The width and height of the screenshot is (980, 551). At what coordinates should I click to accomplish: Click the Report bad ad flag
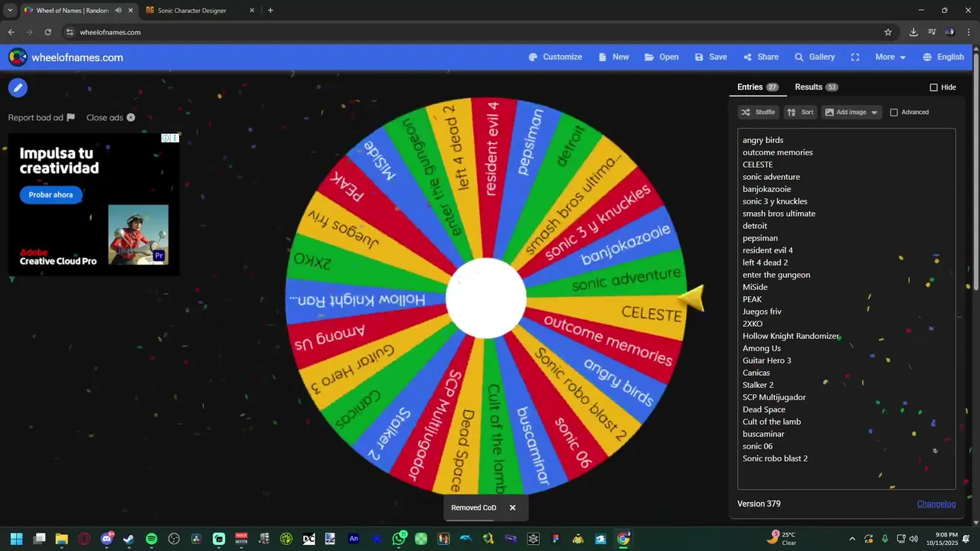point(70,117)
